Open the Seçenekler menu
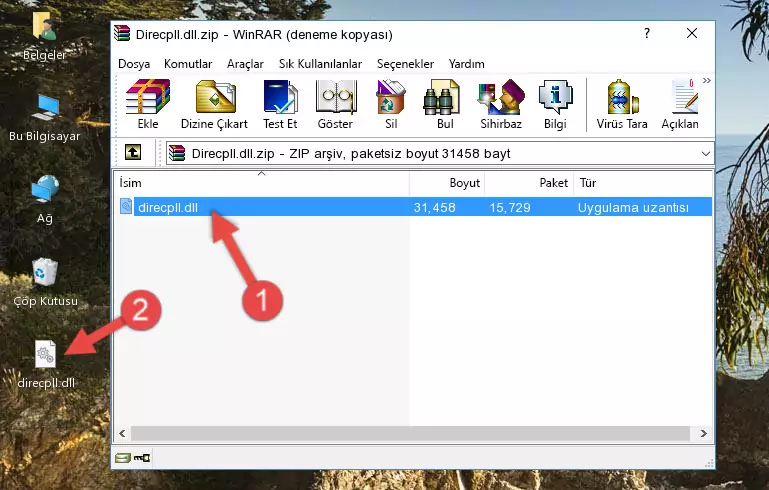The width and height of the screenshot is (769, 490). point(405,64)
